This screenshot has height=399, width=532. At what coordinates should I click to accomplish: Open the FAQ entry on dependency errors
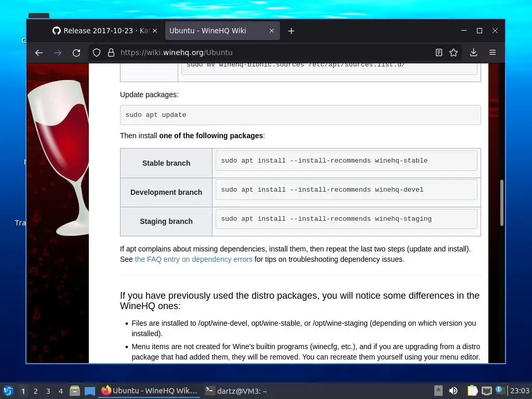[x=193, y=259]
